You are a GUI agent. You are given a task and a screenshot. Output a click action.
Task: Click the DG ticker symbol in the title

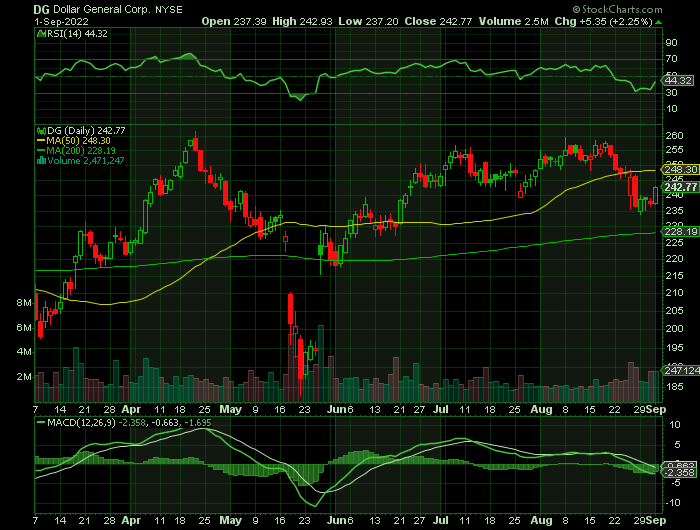coord(42,9)
